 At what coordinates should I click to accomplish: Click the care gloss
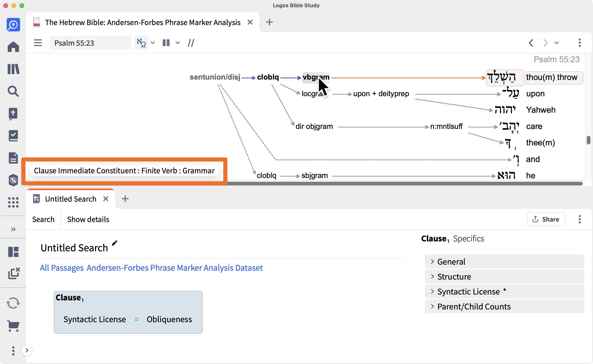534,126
